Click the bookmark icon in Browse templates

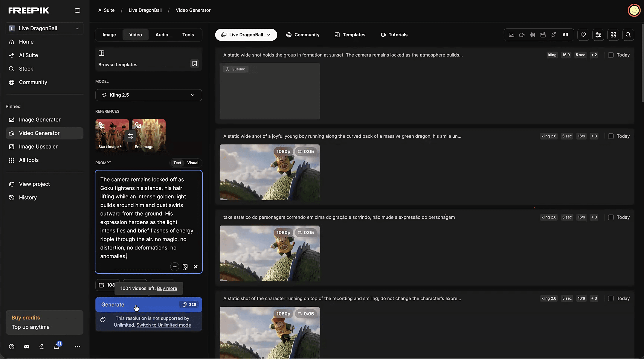(195, 64)
